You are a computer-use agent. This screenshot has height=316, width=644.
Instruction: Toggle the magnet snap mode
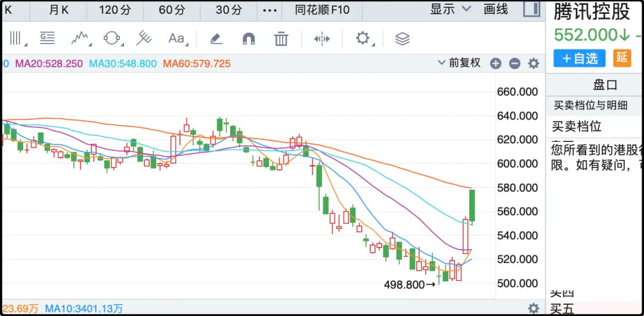pos(249,39)
